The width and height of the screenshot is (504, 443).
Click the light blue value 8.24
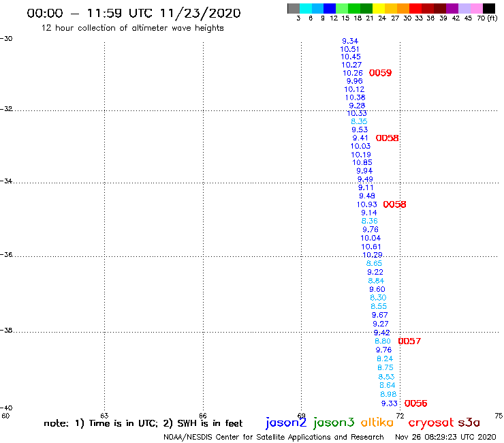385,358
